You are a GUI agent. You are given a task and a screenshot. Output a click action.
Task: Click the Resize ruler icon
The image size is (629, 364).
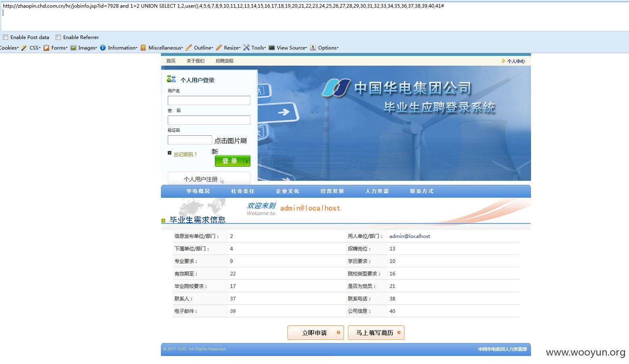219,48
